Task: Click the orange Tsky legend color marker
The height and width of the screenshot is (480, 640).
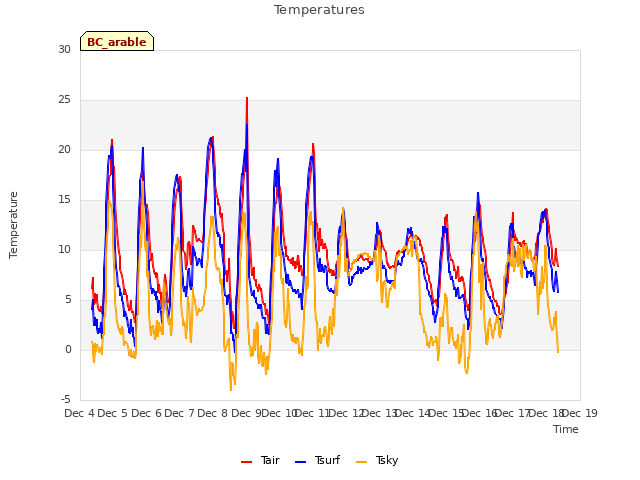Action: [362, 462]
